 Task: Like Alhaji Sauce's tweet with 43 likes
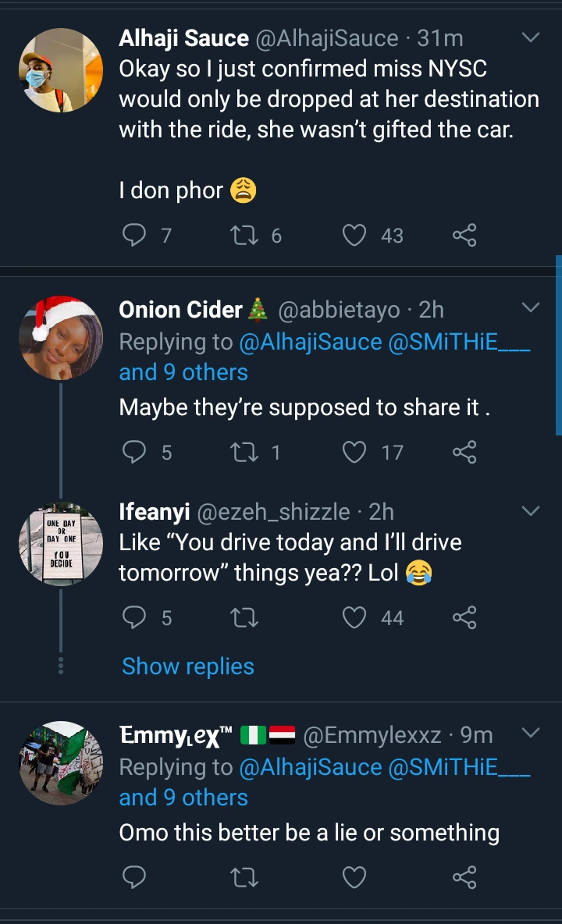click(355, 235)
